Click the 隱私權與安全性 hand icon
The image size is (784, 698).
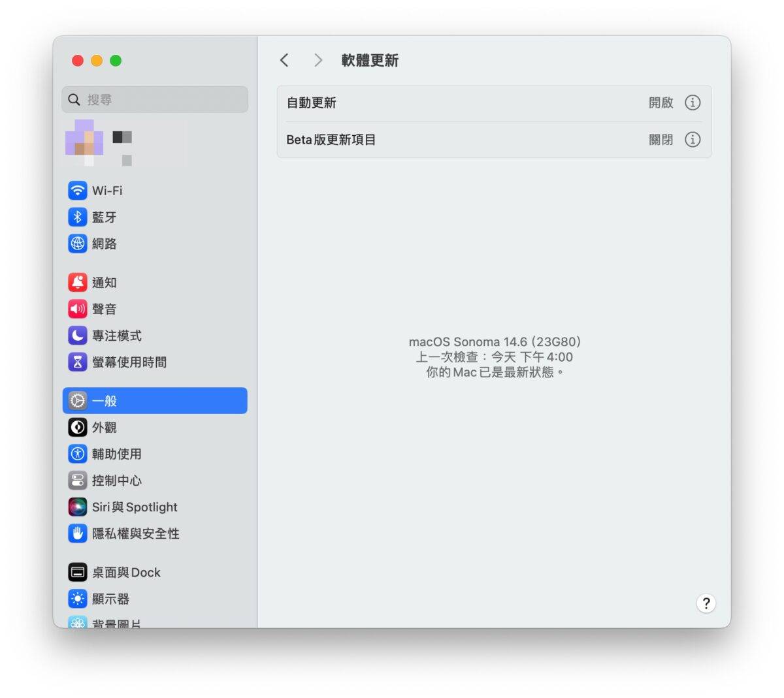coord(78,533)
